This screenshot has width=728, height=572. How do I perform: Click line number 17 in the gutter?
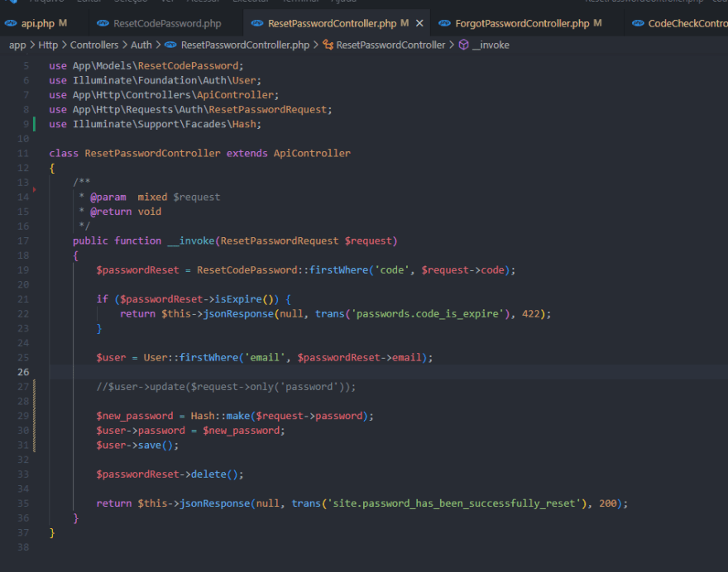tap(23, 241)
